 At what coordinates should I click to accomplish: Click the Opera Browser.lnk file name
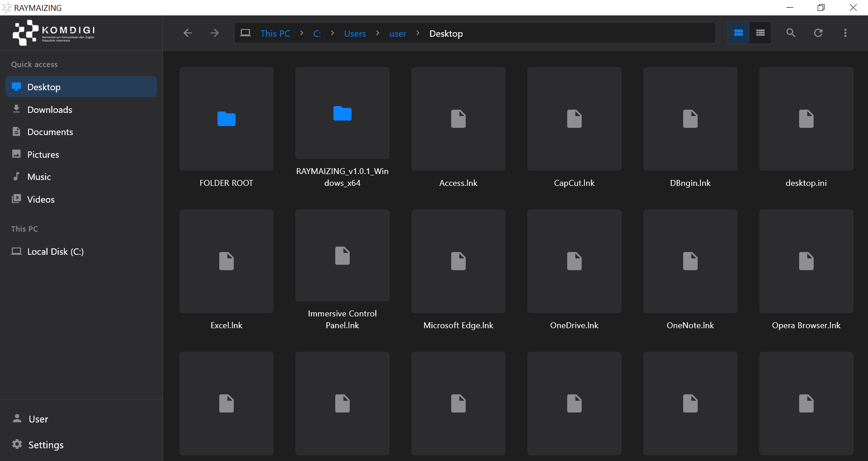[x=806, y=325]
